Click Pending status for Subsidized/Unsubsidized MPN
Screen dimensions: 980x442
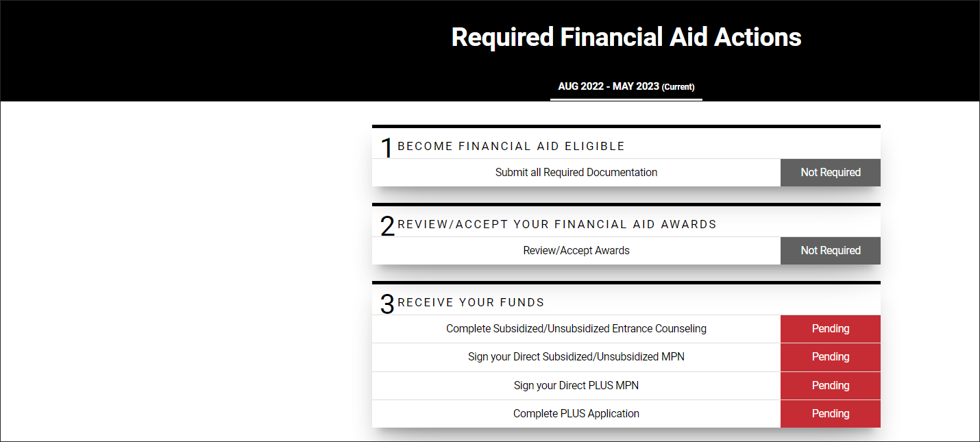(x=830, y=356)
